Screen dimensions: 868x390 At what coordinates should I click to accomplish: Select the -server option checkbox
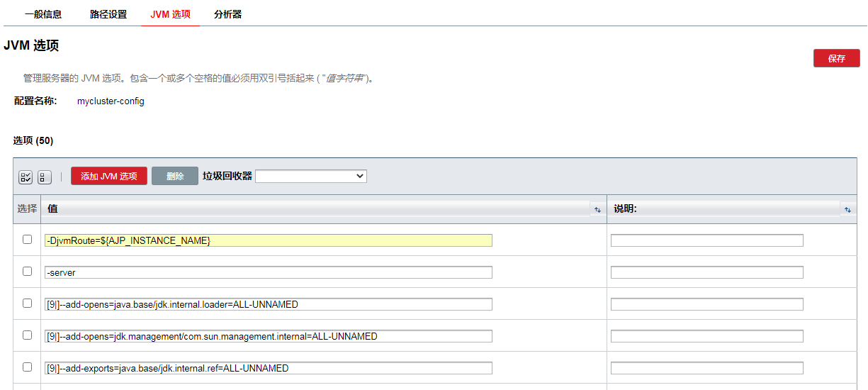(x=27, y=272)
